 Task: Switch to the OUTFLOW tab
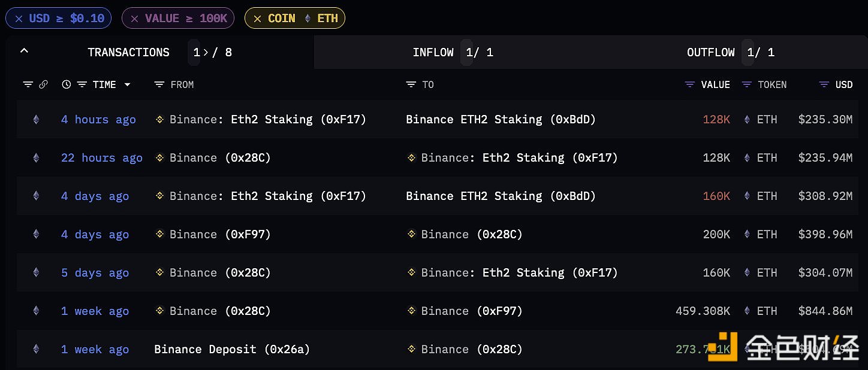pos(710,53)
